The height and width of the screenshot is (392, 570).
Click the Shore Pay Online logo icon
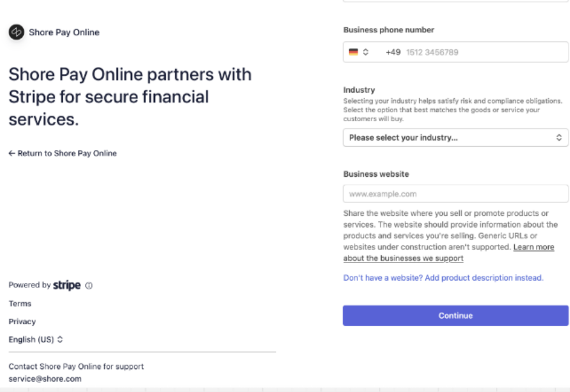(x=17, y=33)
